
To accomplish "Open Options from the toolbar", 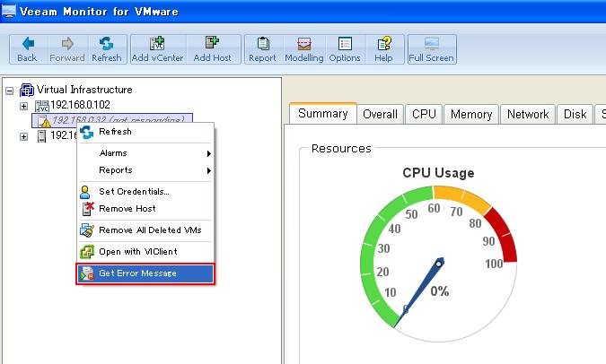I will 345,49.
